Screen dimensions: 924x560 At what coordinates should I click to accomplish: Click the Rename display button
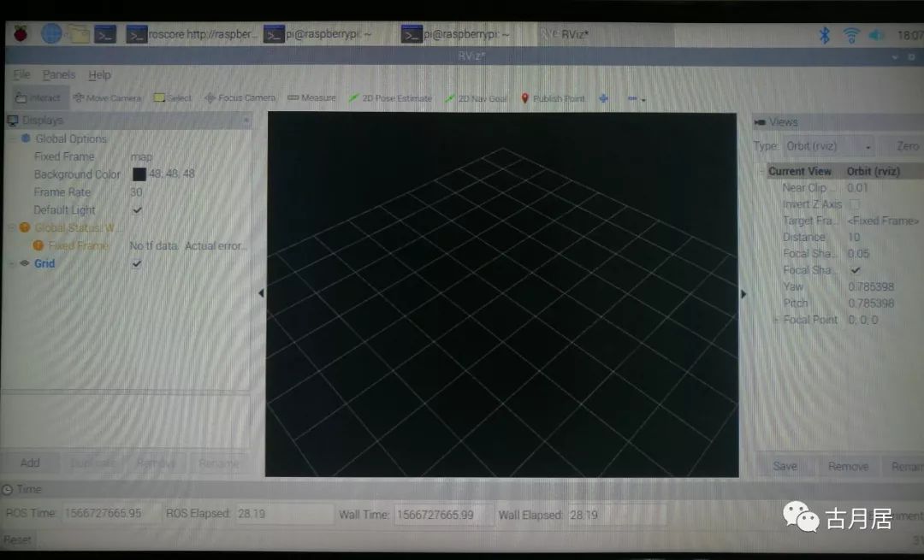point(219,463)
